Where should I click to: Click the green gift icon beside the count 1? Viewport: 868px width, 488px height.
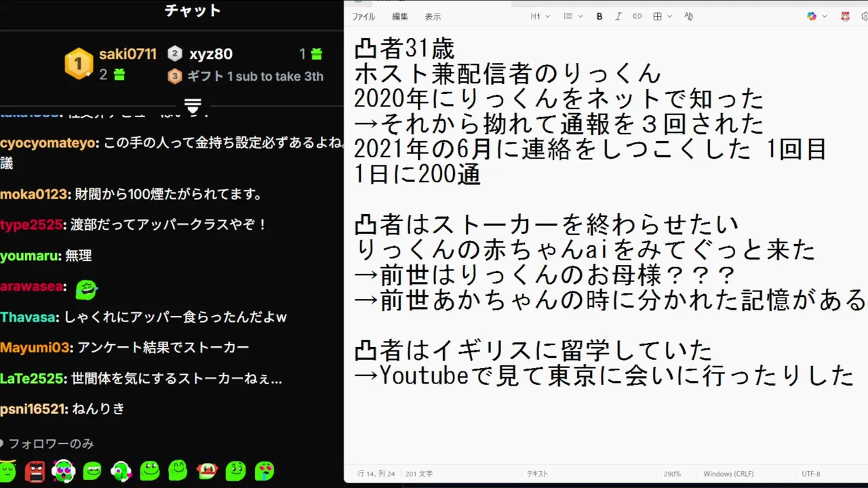pyautogui.click(x=316, y=54)
